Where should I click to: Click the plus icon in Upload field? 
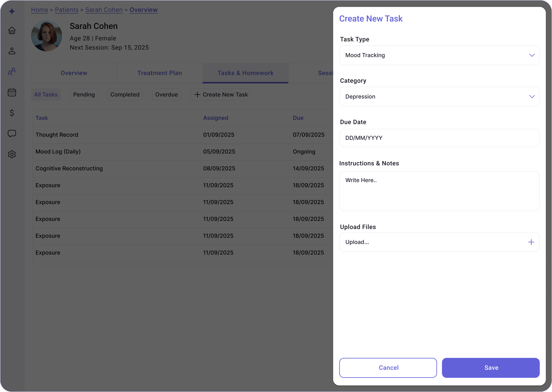pos(531,242)
